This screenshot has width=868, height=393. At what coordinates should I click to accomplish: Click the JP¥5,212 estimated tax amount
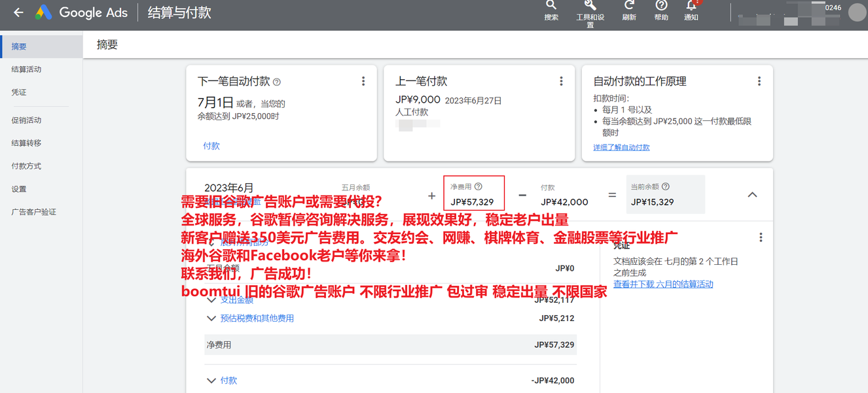(x=556, y=318)
